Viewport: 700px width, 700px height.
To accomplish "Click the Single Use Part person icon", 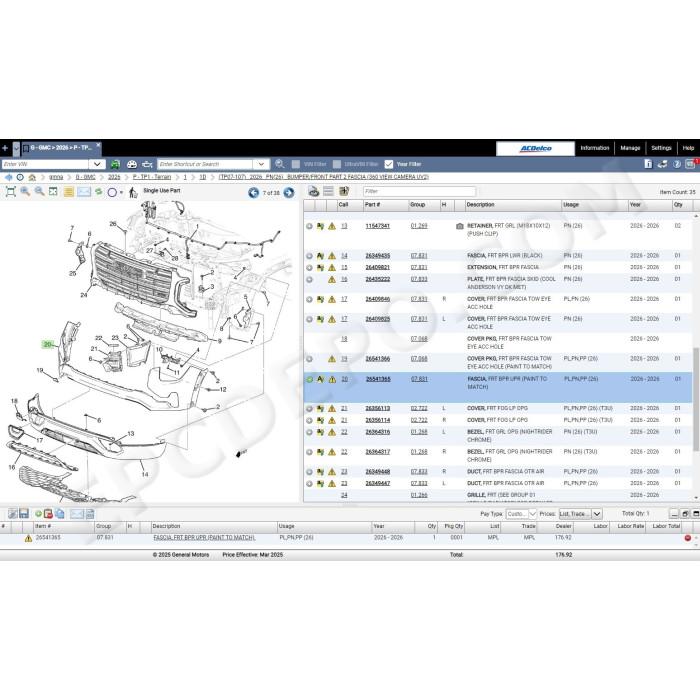I will [133, 192].
